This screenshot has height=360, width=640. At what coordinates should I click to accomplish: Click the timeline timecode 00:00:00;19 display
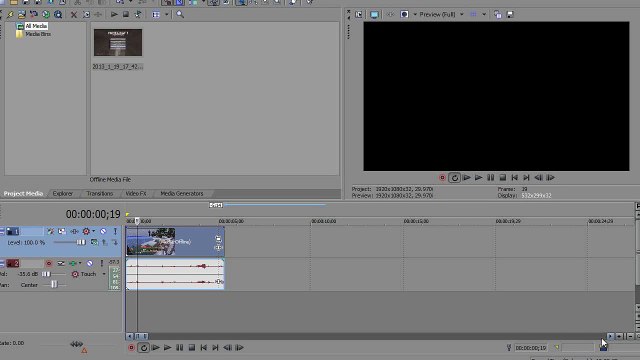pyautogui.click(x=93, y=214)
